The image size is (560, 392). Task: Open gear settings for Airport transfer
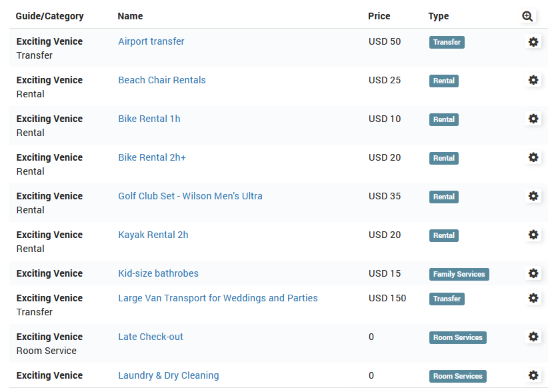533,42
